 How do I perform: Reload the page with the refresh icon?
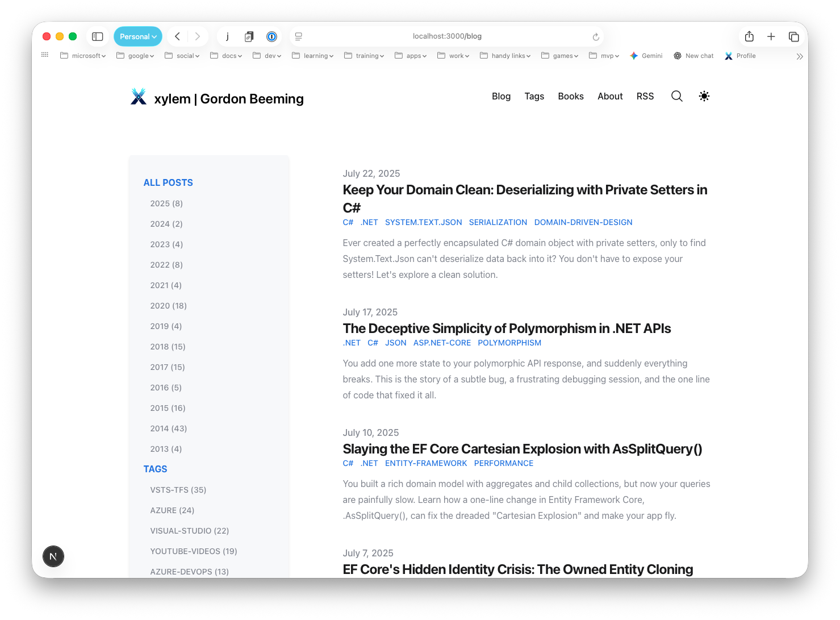coord(596,37)
